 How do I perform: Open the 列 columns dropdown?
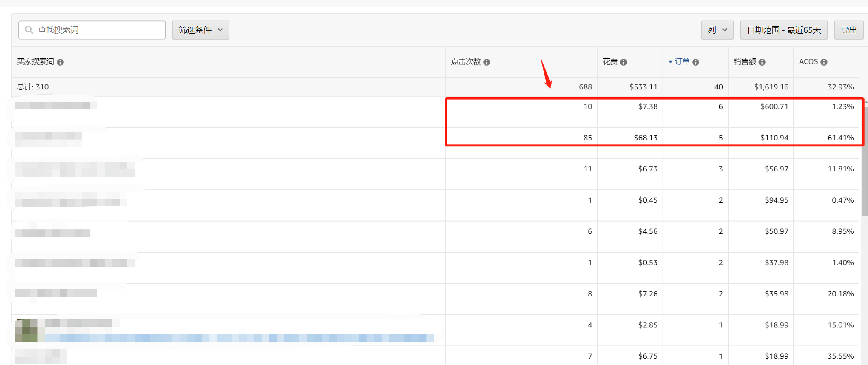(717, 30)
